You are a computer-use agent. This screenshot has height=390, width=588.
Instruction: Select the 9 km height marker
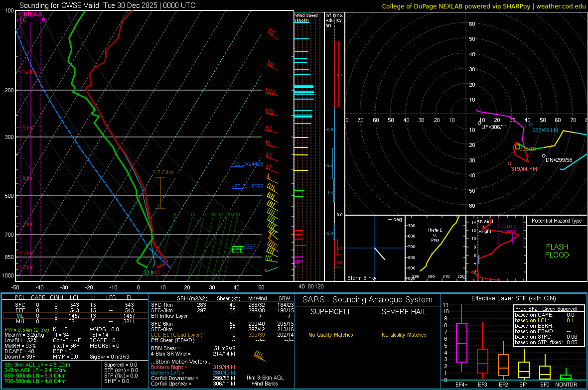point(28,128)
